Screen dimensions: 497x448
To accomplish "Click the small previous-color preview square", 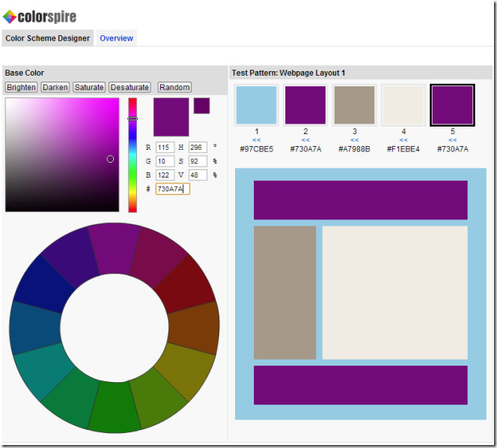I will 201,106.
